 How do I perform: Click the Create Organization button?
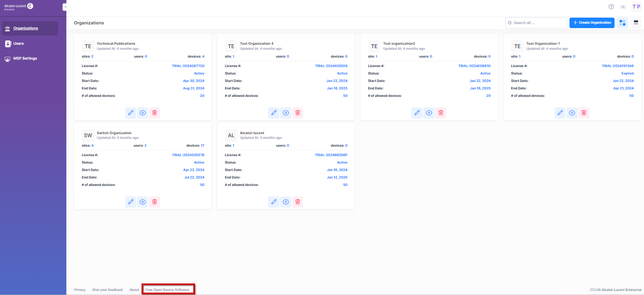click(592, 23)
